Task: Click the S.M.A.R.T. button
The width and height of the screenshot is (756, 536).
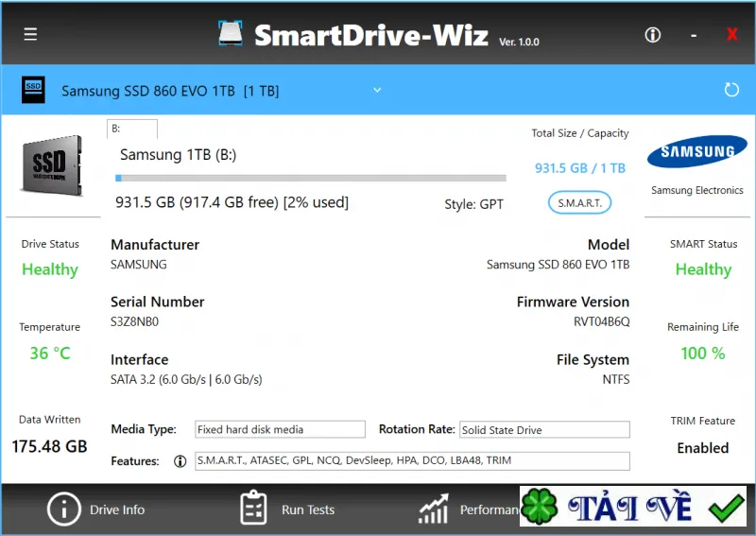Action: click(x=579, y=203)
